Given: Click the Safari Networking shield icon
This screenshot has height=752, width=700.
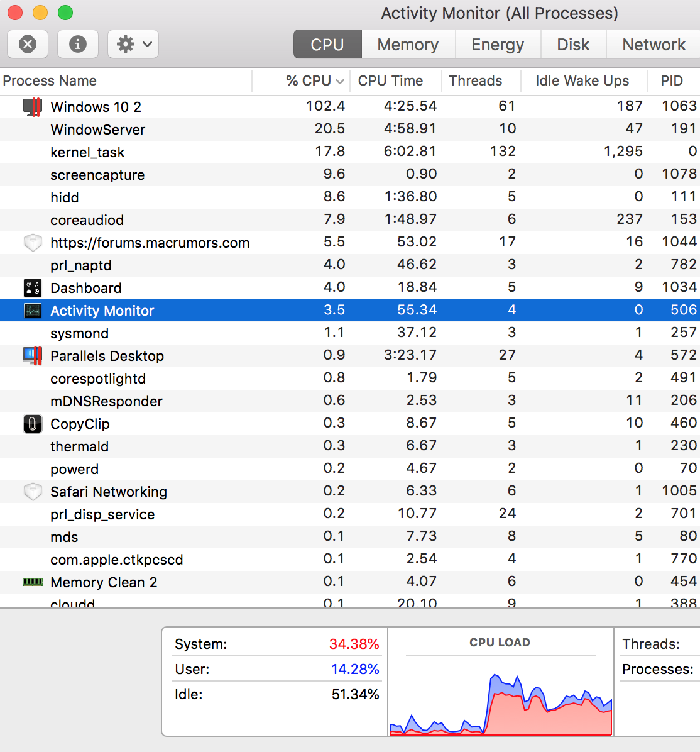Looking at the screenshot, I should click(x=33, y=492).
